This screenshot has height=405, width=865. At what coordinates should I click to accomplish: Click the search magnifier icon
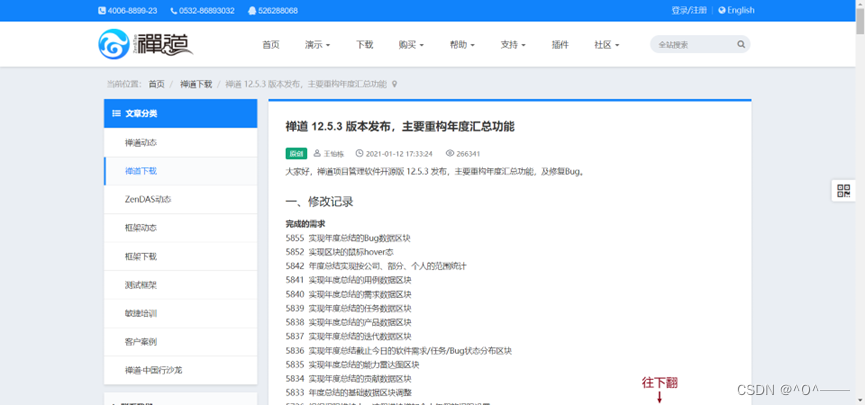[x=741, y=44]
